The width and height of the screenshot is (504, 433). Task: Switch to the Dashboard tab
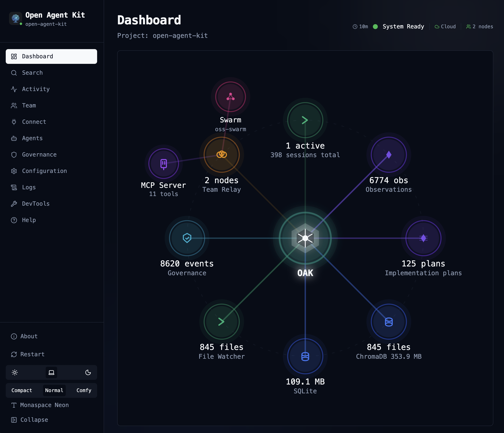click(x=37, y=56)
